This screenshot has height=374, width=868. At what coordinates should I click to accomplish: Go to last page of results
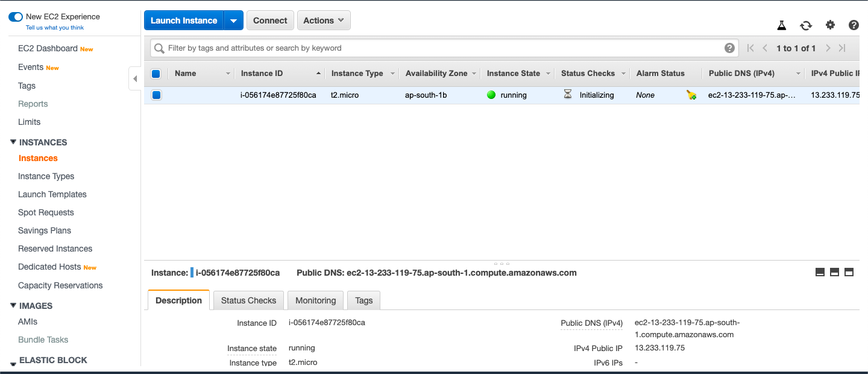pos(842,48)
